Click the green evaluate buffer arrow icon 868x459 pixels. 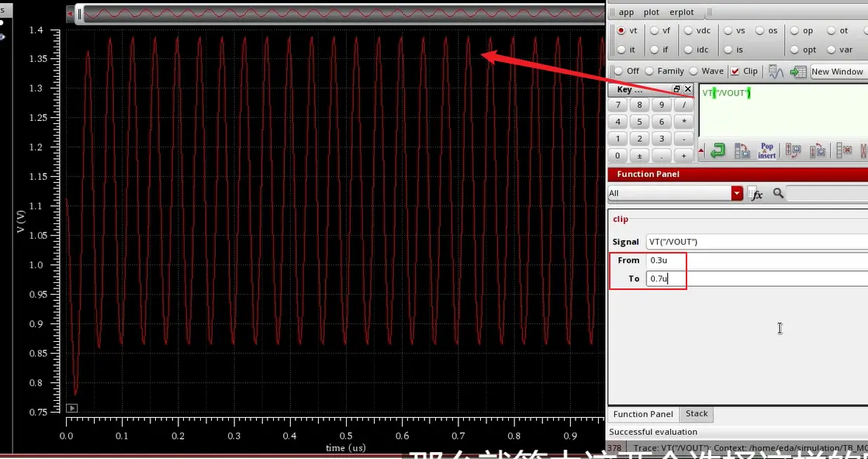pos(718,150)
